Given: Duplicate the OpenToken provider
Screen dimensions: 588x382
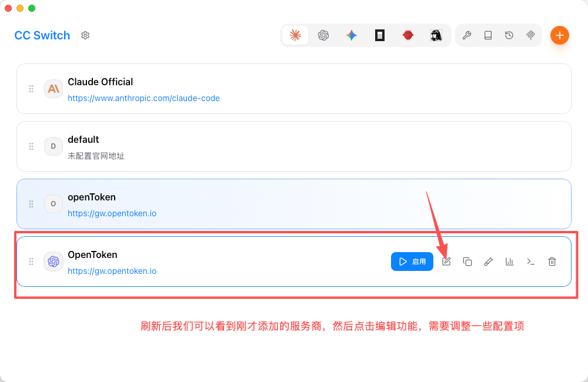Looking at the screenshot, I should [467, 262].
